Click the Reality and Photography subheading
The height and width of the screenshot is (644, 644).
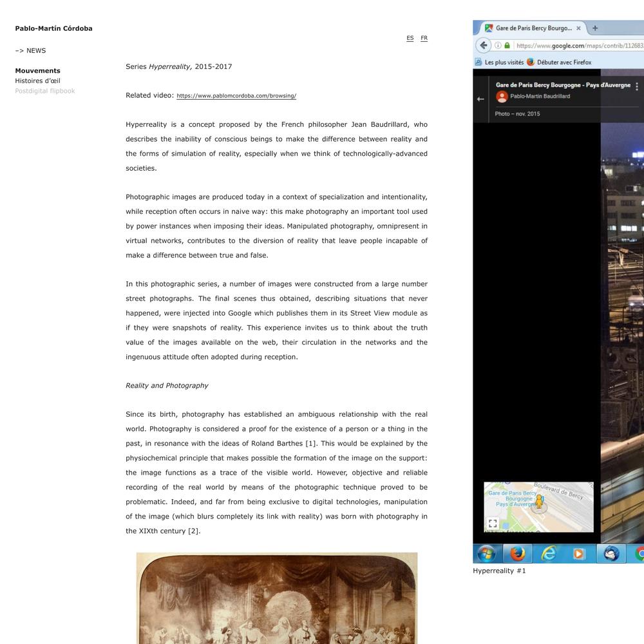click(167, 386)
